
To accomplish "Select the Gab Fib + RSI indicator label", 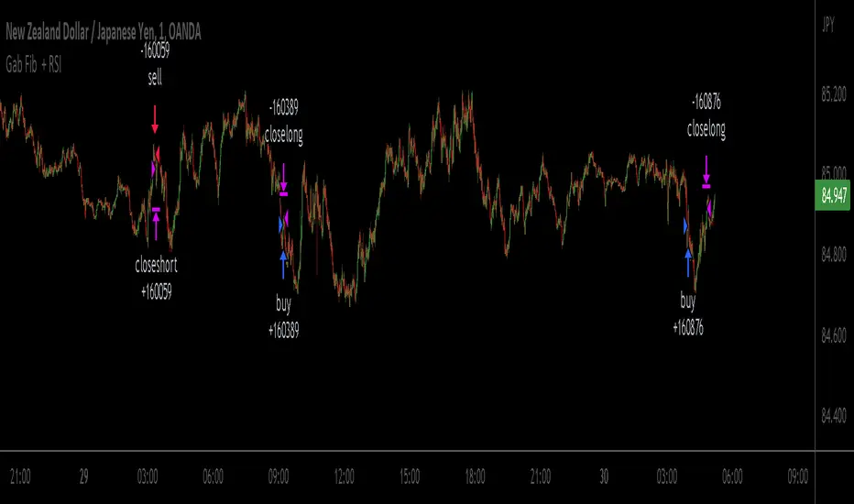I will pos(34,65).
